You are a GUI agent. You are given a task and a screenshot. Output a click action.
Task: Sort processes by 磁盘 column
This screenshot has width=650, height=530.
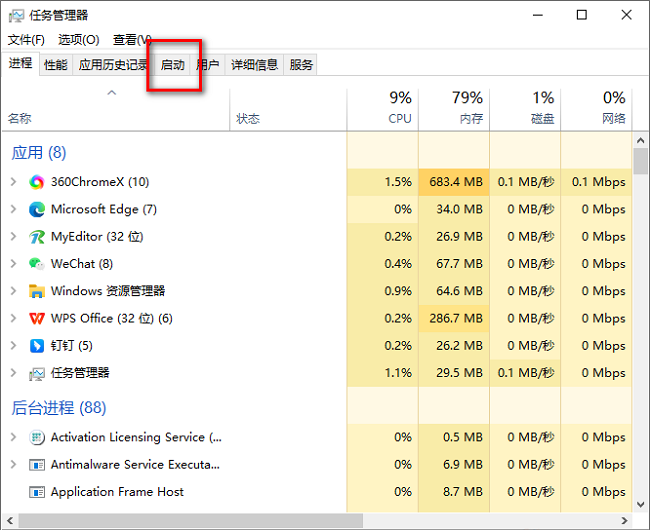[x=525, y=109]
